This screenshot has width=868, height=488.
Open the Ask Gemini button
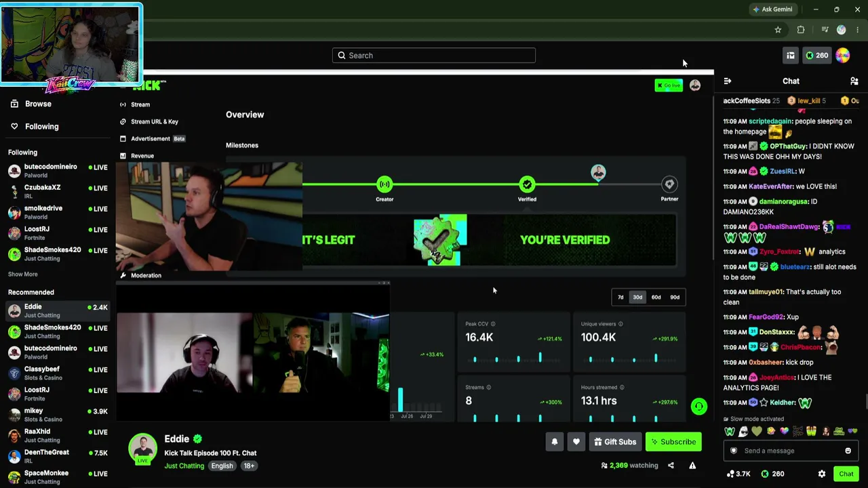pos(772,9)
